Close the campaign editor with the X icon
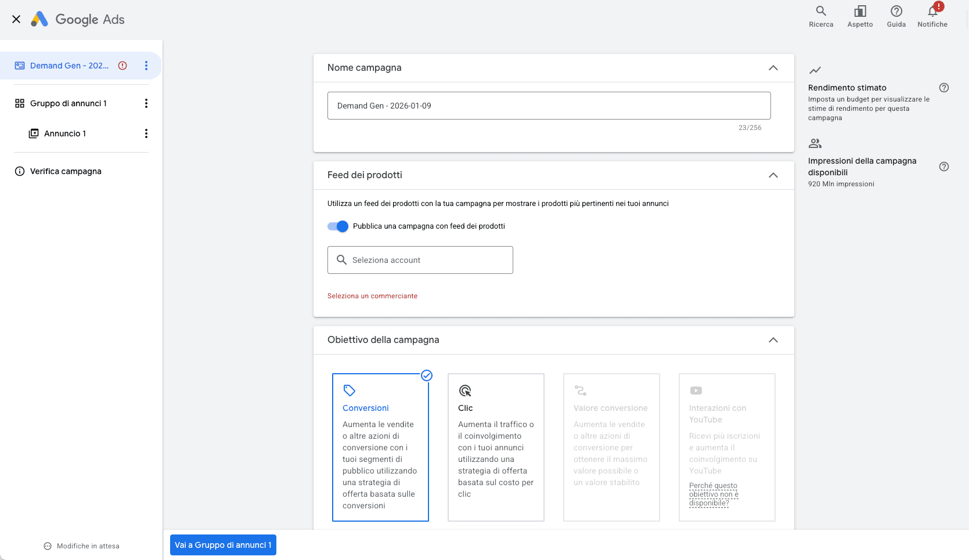 [16, 19]
